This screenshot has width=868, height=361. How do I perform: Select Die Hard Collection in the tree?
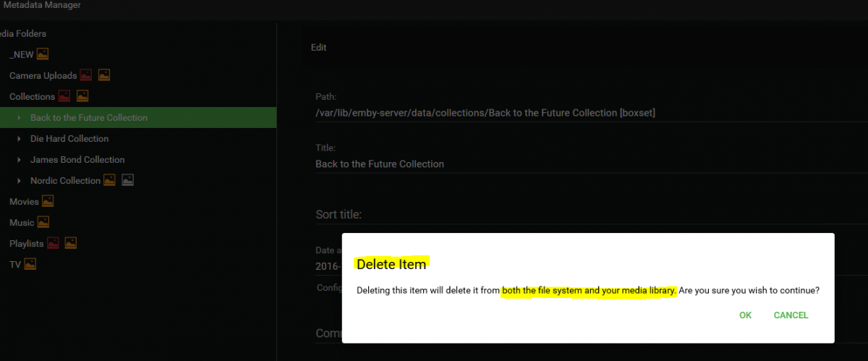pos(69,138)
